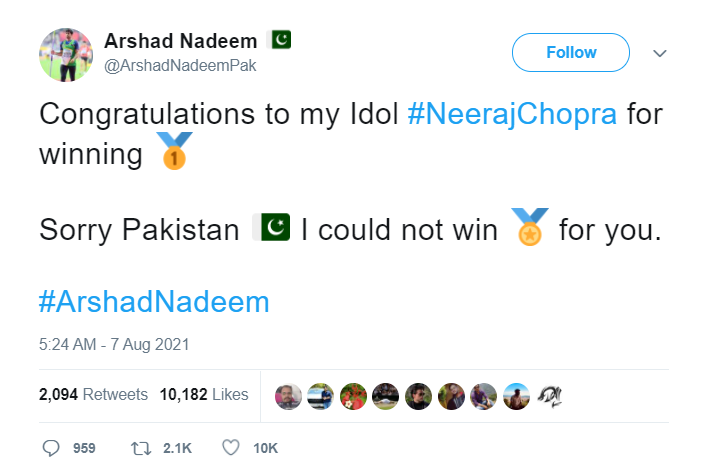Open Arshad Nadeem's profile picture
This screenshot has height=476, width=705.
click(66, 53)
